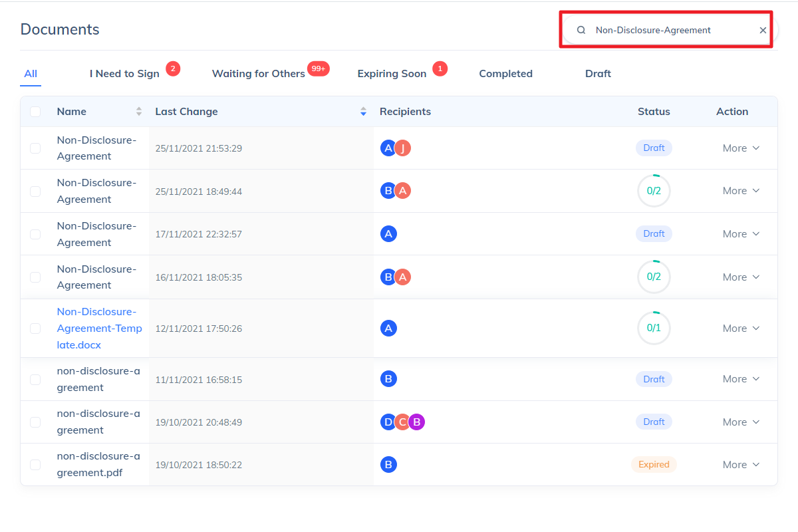Open Non-Disclosure-Agreement dated 17/11/2021 22:32:57
This screenshot has height=532, width=798.
coord(96,234)
